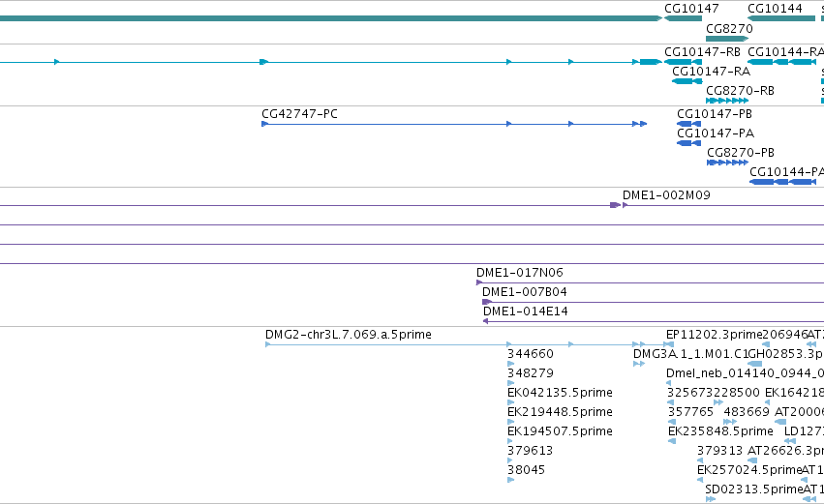
Task: Click the arrow glyph under 344660
Action: click(510, 364)
